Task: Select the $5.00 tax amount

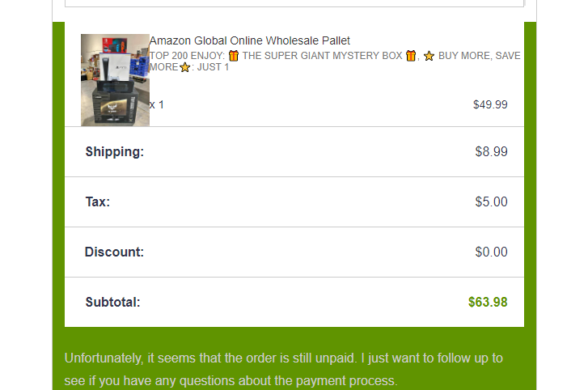Action: (491, 201)
